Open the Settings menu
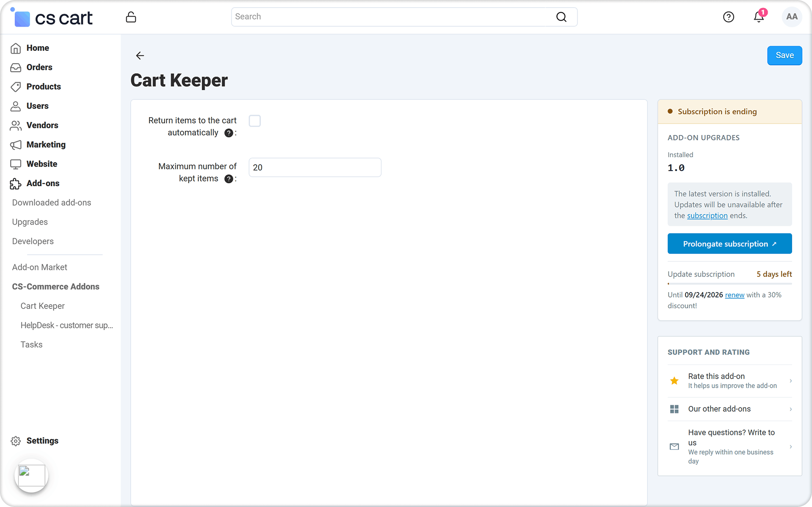812x507 pixels. [x=42, y=441]
